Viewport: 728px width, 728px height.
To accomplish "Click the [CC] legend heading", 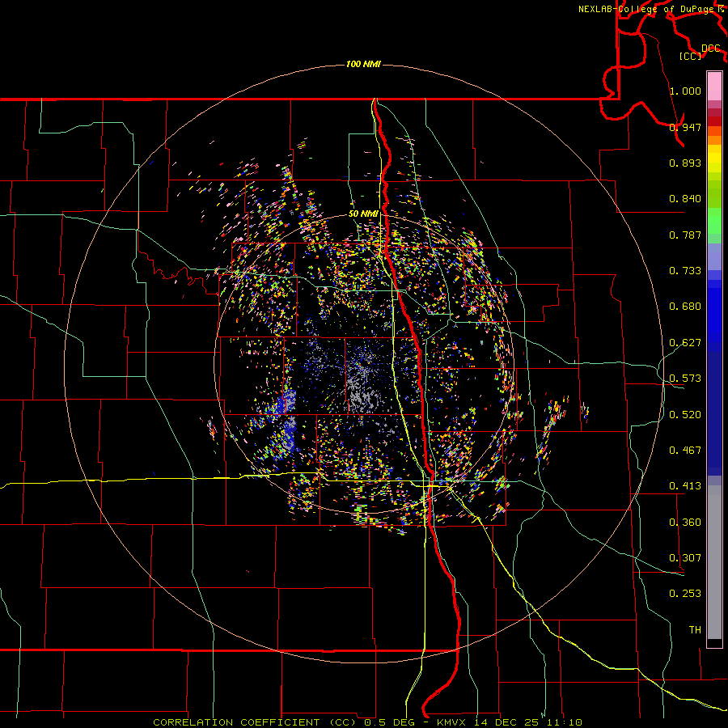I will [691, 56].
